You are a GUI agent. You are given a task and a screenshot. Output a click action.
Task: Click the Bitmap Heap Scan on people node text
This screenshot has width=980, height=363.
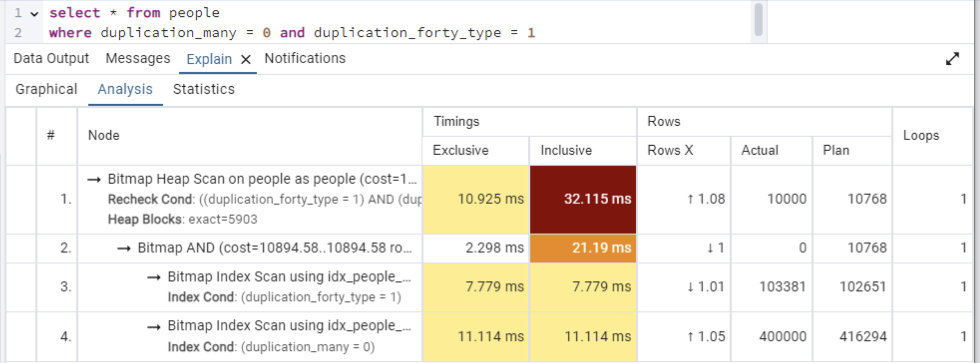[x=262, y=179]
